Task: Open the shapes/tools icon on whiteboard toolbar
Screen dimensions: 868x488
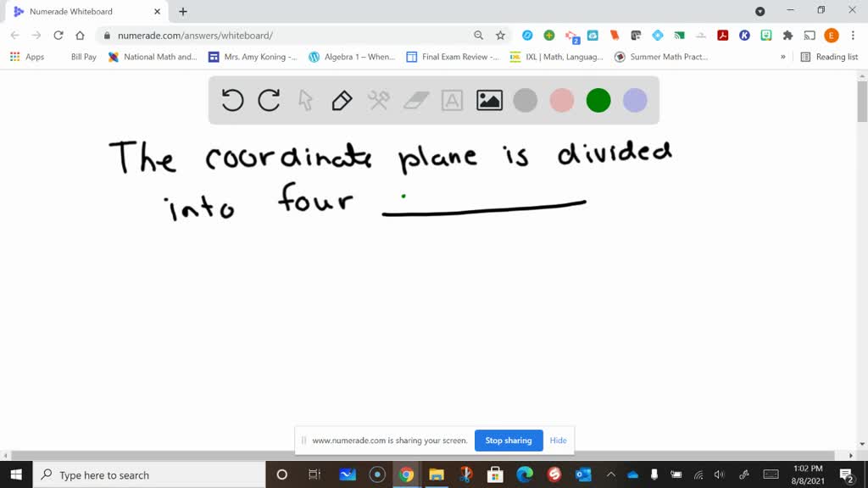Action: click(379, 100)
